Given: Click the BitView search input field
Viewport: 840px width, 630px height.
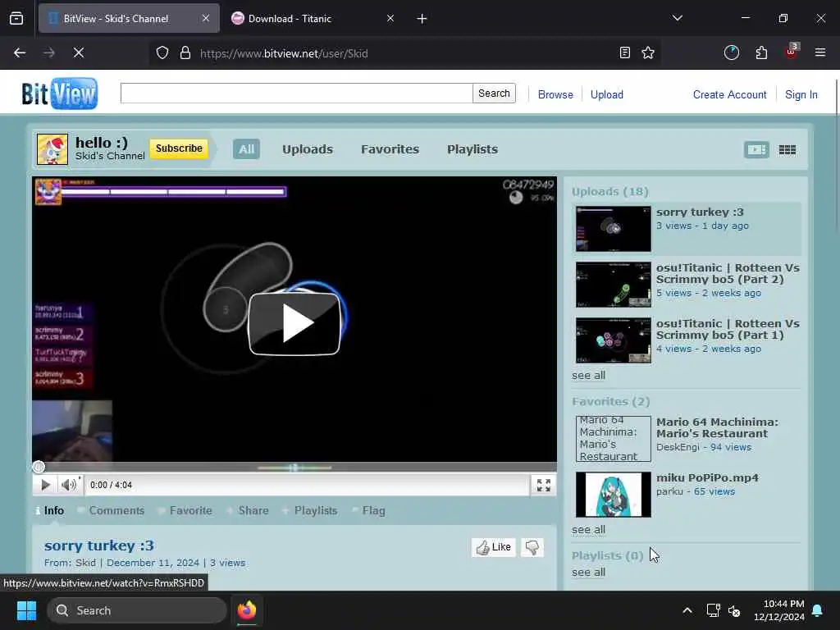Looking at the screenshot, I should (297, 94).
